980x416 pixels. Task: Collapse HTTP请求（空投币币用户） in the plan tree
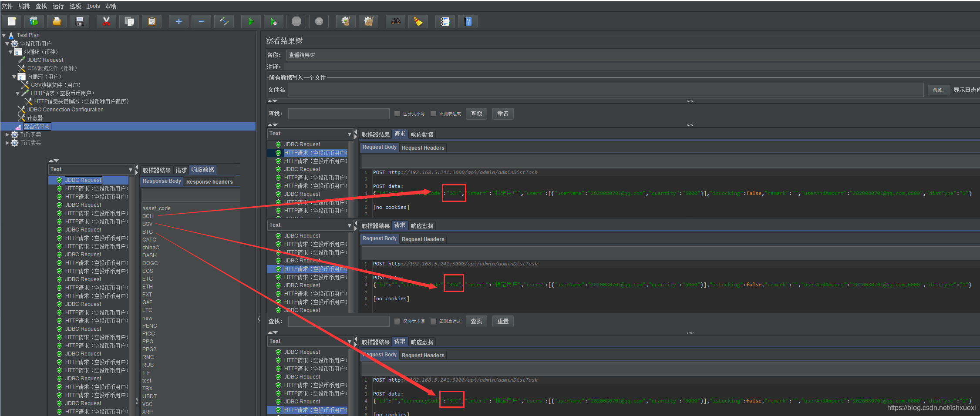18,93
